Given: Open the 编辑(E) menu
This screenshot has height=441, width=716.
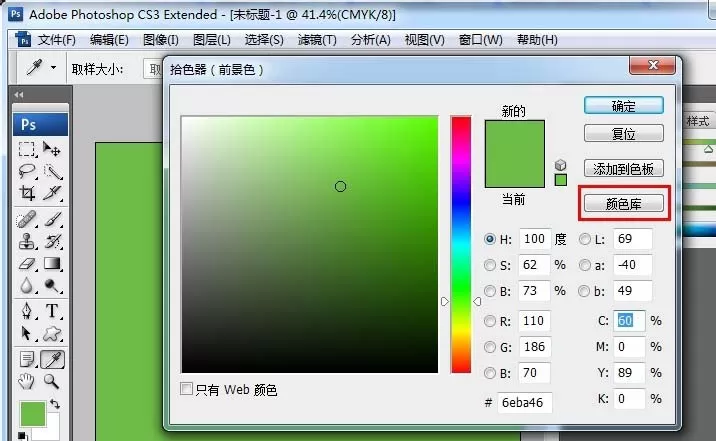Looking at the screenshot, I should tap(109, 40).
